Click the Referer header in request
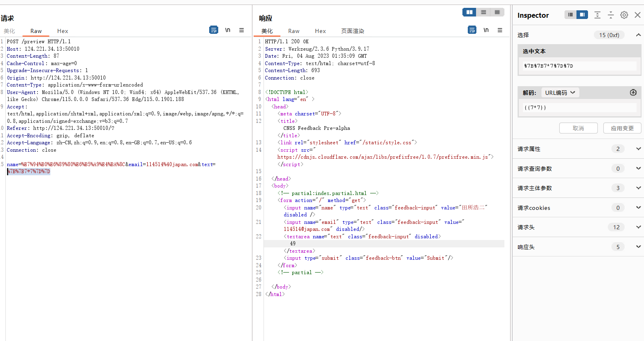Viewport: 644px width, 341px height. pyautogui.click(x=61, y=128)
